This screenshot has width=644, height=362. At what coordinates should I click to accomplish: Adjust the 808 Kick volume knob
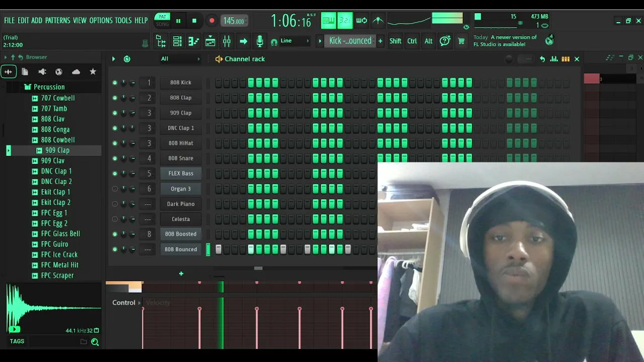(132, 82)
